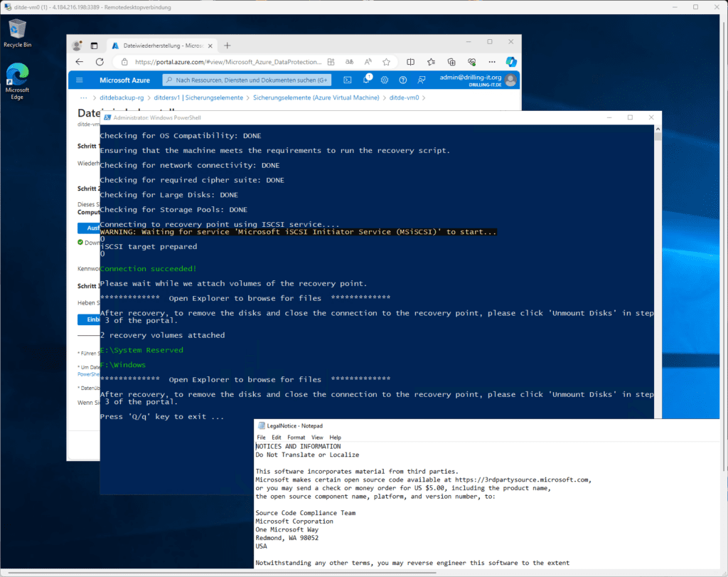The image size is (728, 577).
Task: Open a new browser tab
Action: pyautogui.click(x=227, y=46)
